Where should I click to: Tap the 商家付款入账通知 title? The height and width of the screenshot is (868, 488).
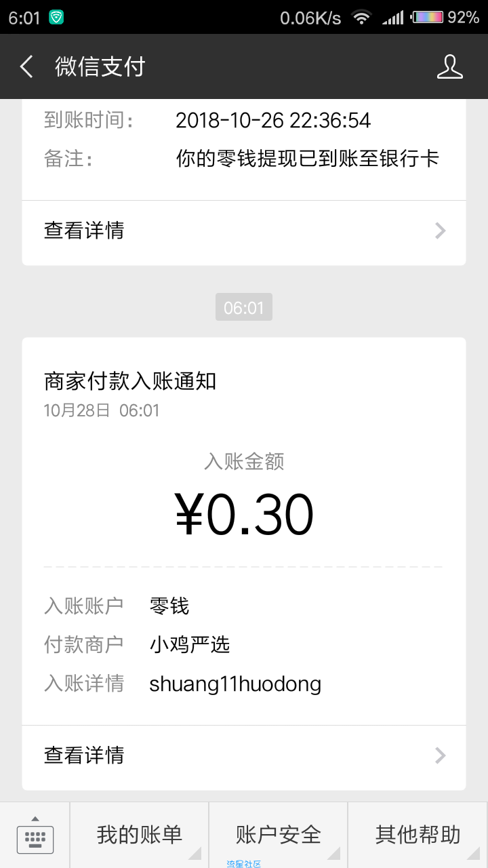[130, 380]
